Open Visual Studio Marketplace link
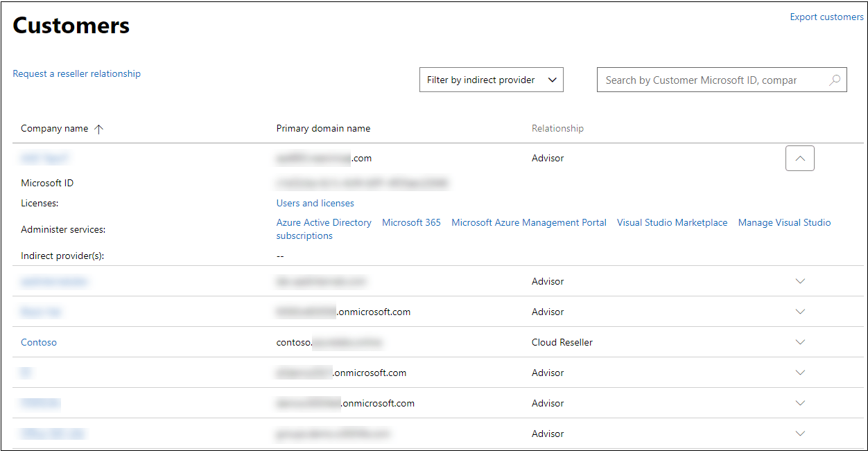The image size is (868, 455). click(x=672, y=222)
